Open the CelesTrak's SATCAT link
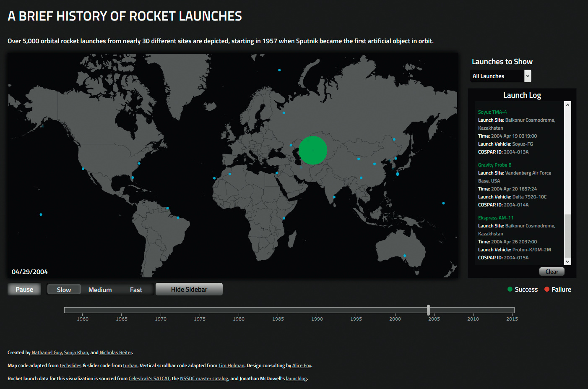Image resolution: width=588 pixels, height=389 pixels. [x=149, y=379]
